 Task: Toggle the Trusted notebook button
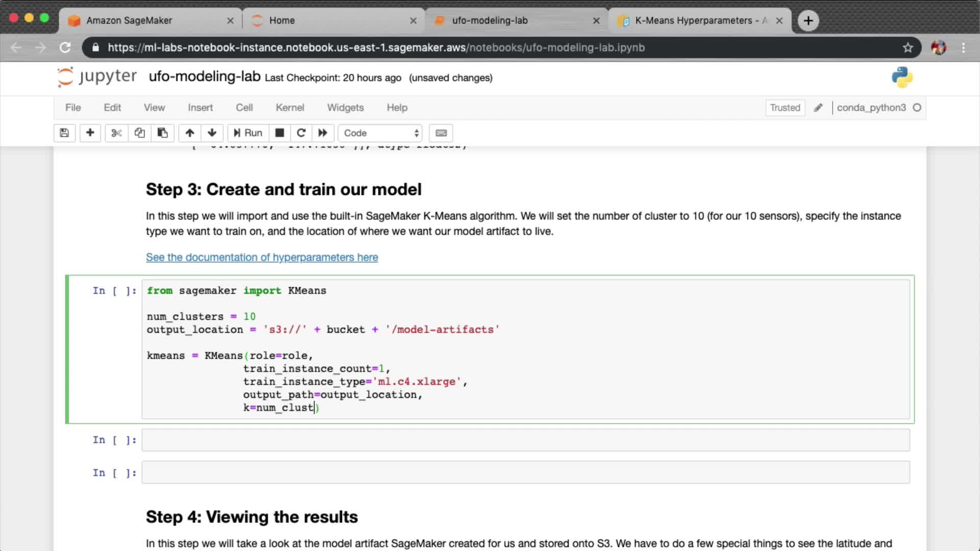coord(785,108)
